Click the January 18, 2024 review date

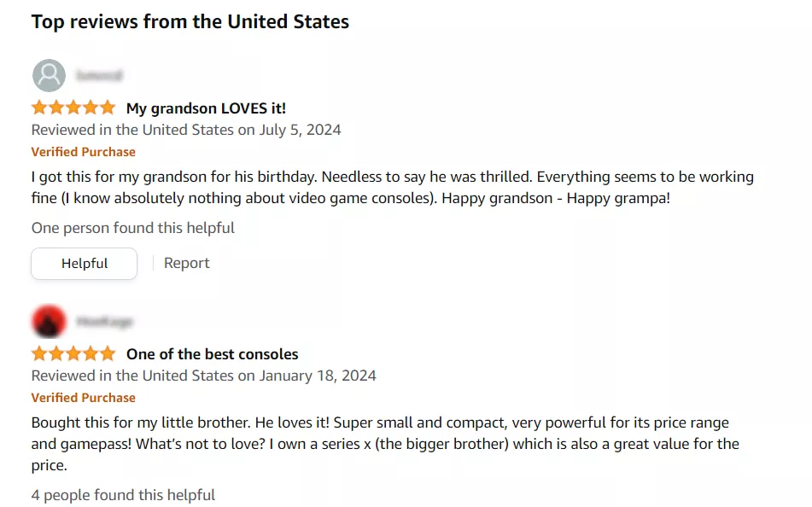coord(318,376)
